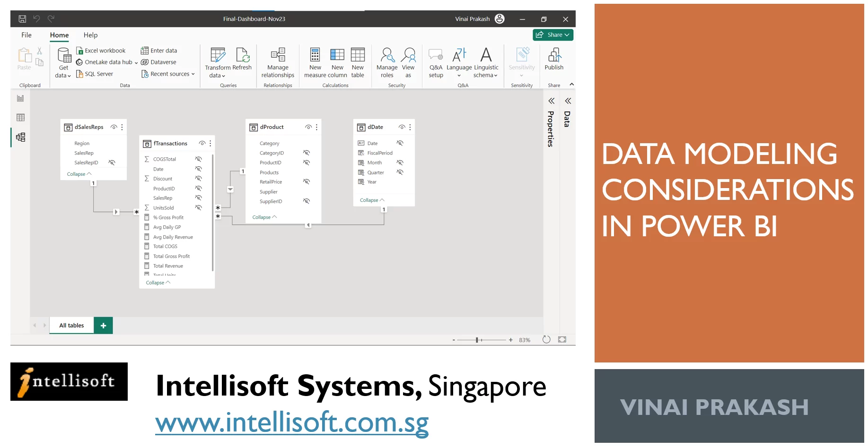868x448 pixels.
Task: Create a New measure
Action: [x=315, y=62]
